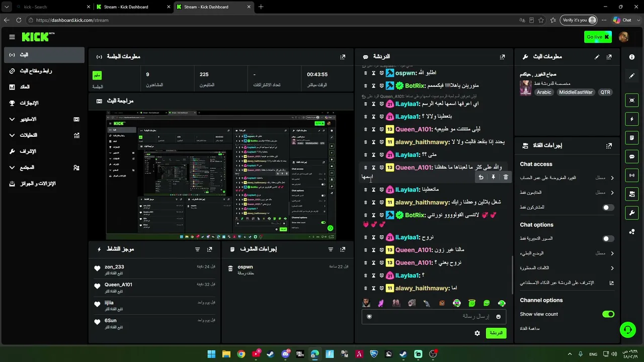
Task: Send the message with the green الدردشة button
Action: [x=496, y=333]
